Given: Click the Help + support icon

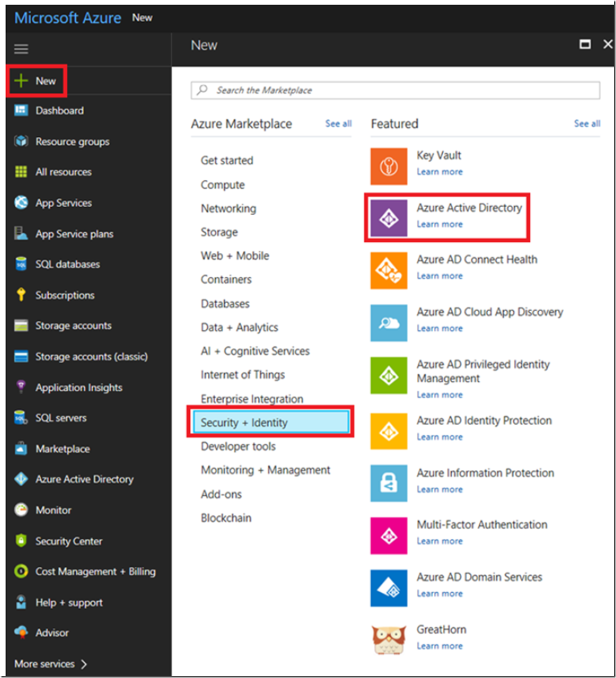Looking at the screenshot, I should coord(21,602).
